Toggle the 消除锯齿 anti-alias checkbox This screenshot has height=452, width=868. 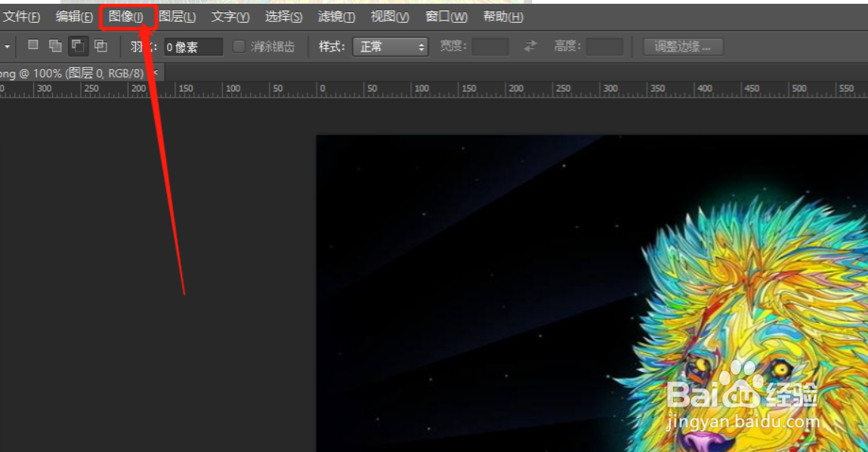(x=239, y=47)
